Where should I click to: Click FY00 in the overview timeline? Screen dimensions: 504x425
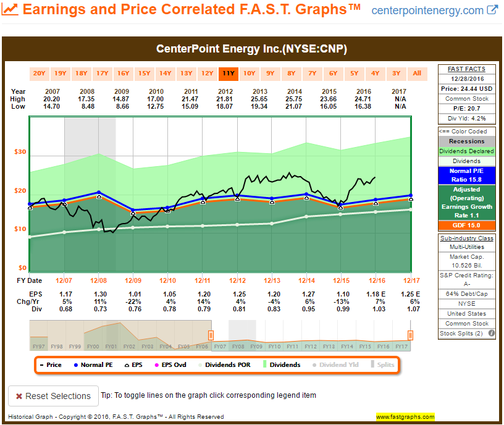coord(93,347)
